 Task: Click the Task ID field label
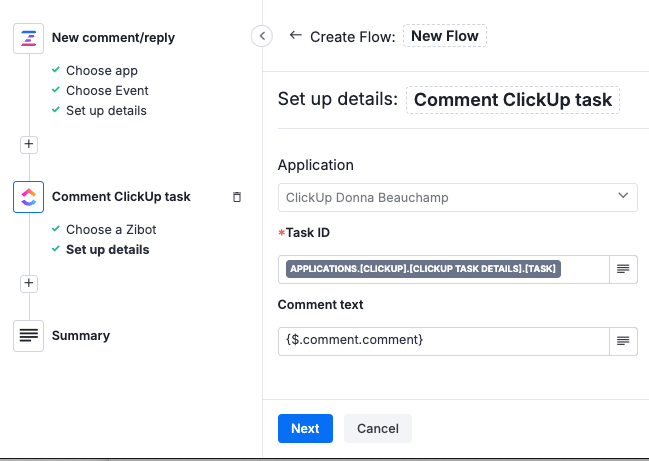tap(308, 233)
